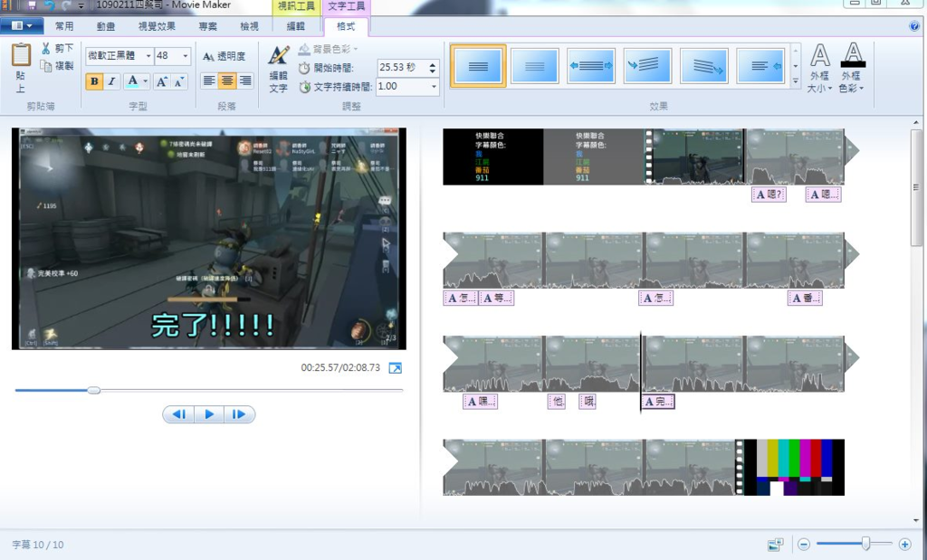Click the zoom out minus icon
This screenshot has height=560, width=927.
click(804, 544)
